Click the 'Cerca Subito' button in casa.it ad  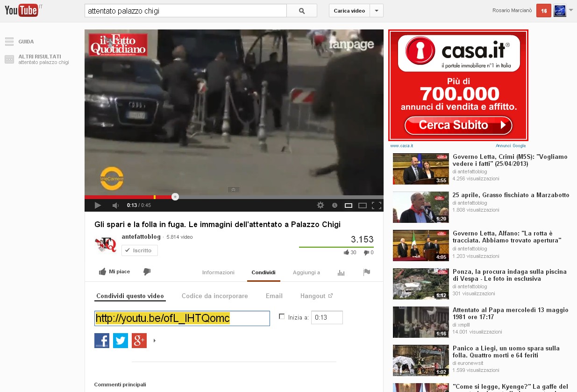(x=458, y=125)
